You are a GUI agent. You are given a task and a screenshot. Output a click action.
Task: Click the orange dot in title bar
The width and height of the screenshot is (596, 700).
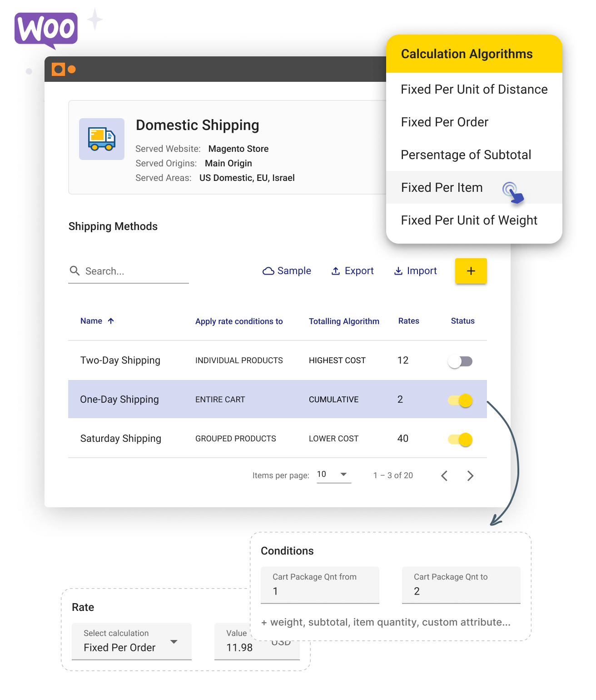(x=72, y=69)
